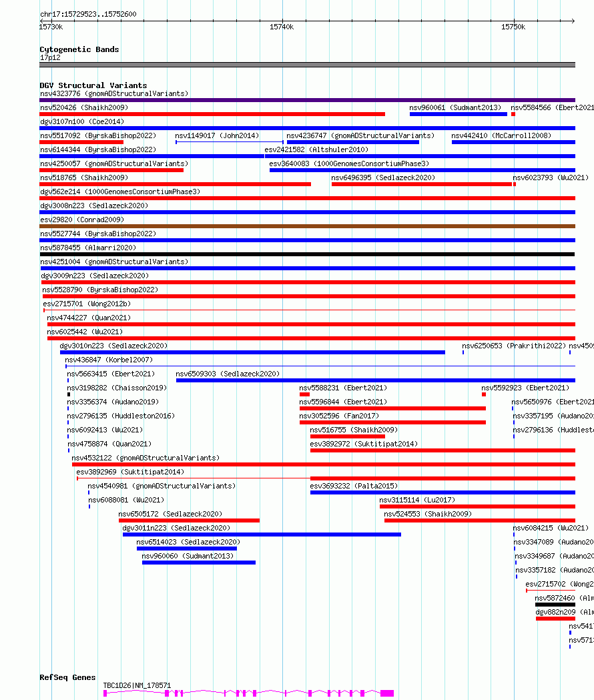Click nsv6025442 (Wu2021) label
594x700 pixels.
click(x=85, y=332)
